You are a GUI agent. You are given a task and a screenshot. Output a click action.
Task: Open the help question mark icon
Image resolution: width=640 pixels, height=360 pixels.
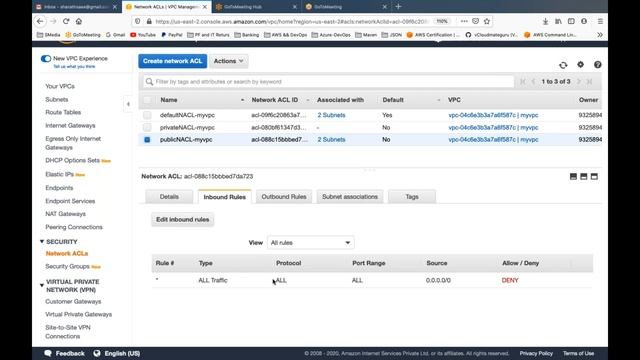click(598, 64)
